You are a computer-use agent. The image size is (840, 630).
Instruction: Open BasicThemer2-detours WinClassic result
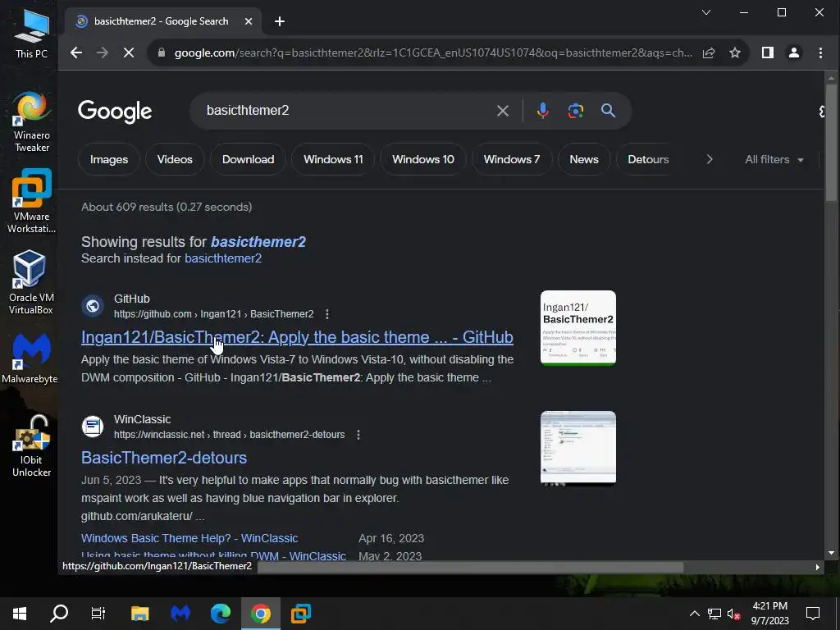pyautogui.click(x=164, y=458)
